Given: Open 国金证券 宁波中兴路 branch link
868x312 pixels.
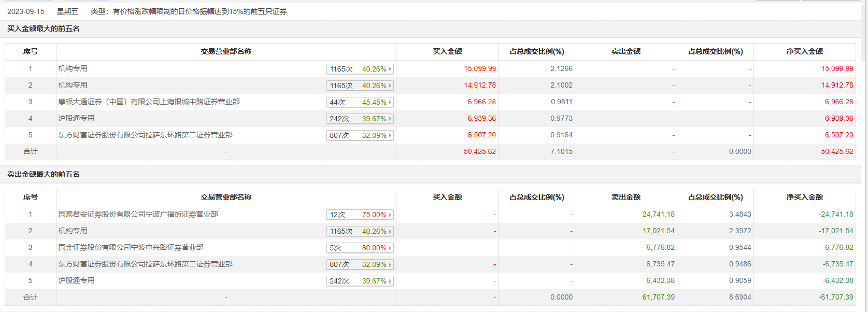Looking at the screenshot, I should (x=131, y=247).
